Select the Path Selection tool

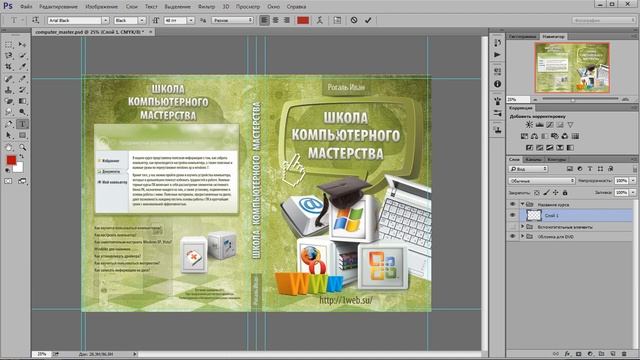click(9, 135)
